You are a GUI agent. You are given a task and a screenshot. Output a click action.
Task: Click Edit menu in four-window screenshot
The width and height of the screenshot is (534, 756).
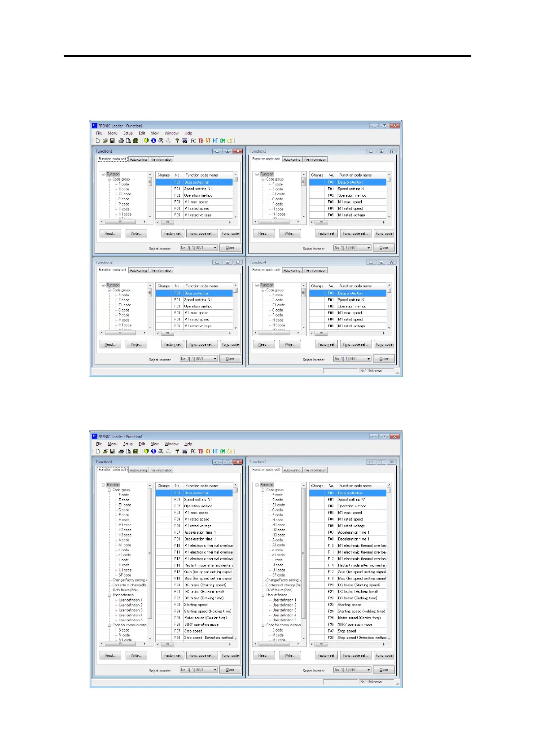(142, 133)
